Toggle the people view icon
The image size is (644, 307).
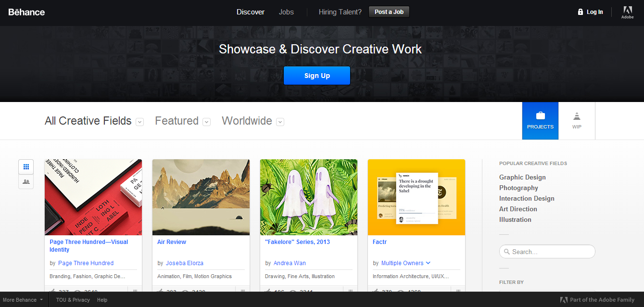[x=26, y=182]
